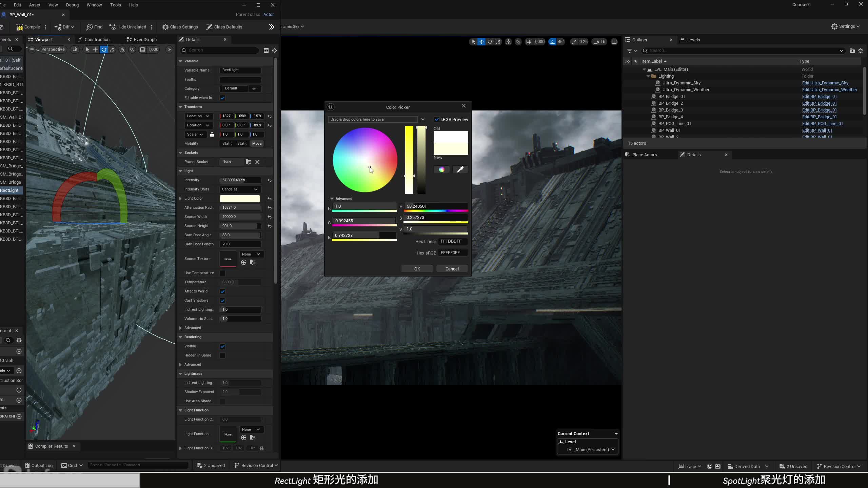
Task: Reset Intensity to default arrow
Action: coord(270,180)
